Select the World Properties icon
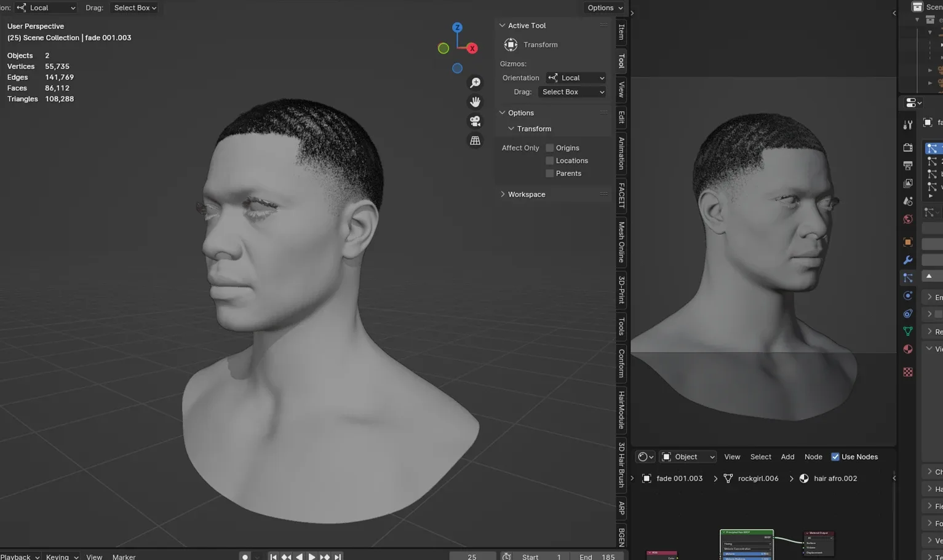The height and width of the screenshot is (560, 943). 907,219
